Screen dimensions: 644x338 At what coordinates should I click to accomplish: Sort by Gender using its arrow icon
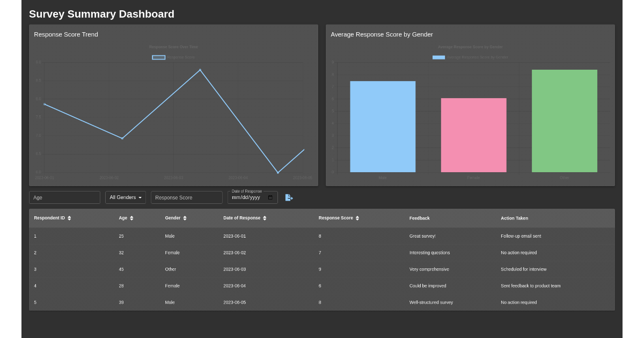tap(185, 218)
